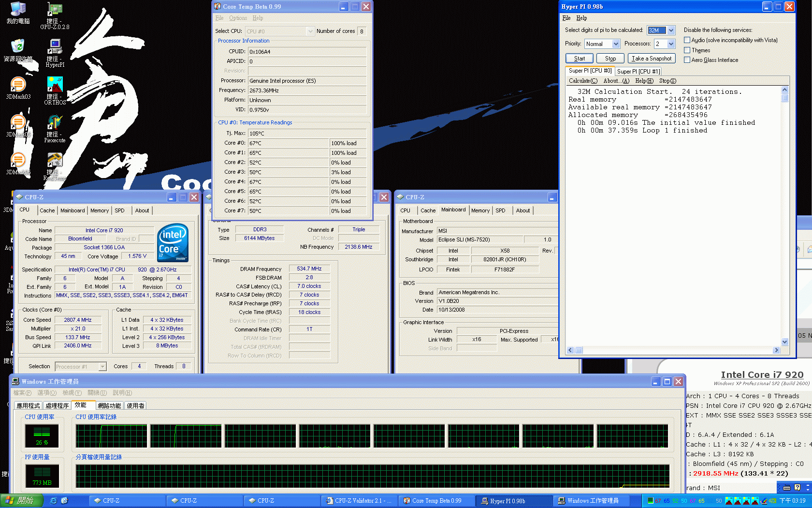Viewport: 812px width, 508px height.
Task: Enable Audio service disable checkbox in Hyper PI
Action: (687, 40)
